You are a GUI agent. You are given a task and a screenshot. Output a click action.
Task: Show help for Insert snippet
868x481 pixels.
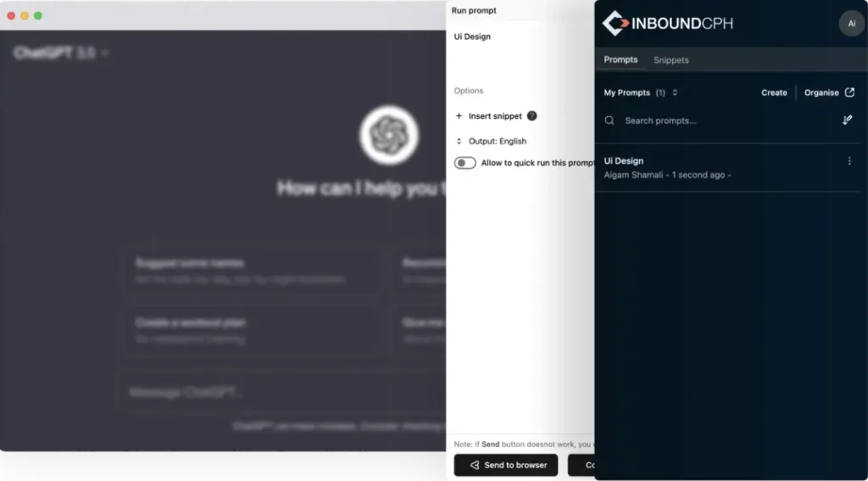[x=531, y=116]
